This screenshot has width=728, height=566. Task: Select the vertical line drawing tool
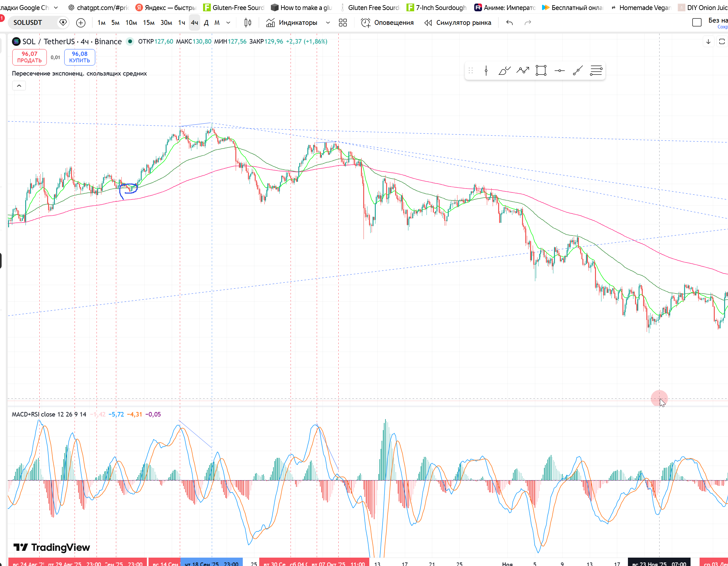[486, 71]
